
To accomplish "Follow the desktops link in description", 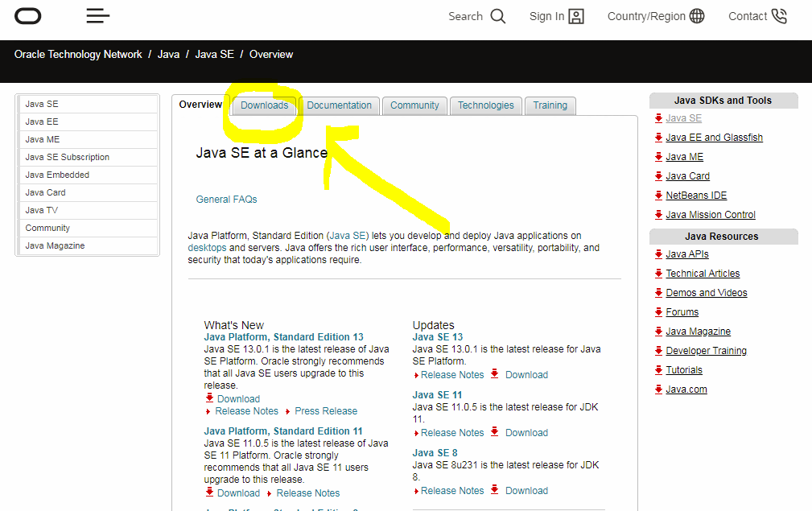I will coord(207,248).
